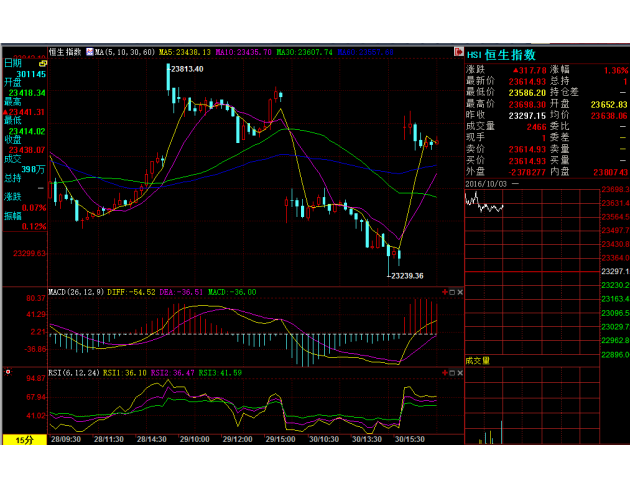Viewport: 630px width, 490px height.
Task: Click the 最低价 23586.20 value
Action: (x=527, y=93)
